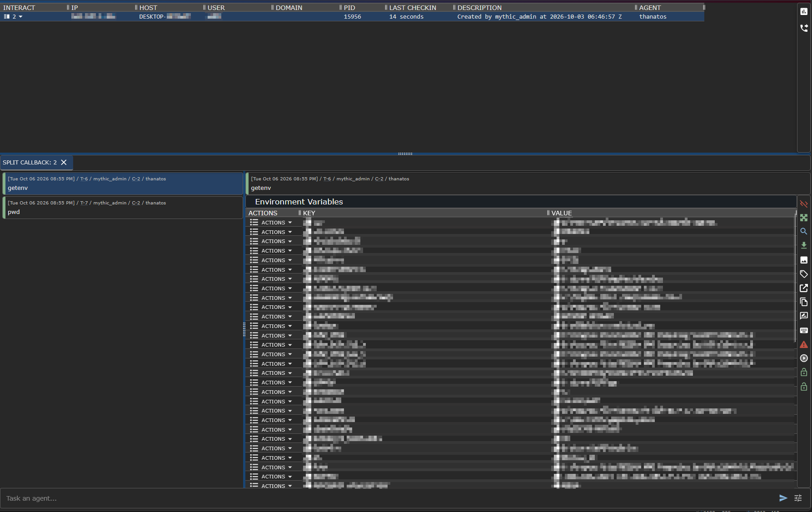The width and height of the screenshot is (812, 512).
Task: Click the green download output icon
Action: pos(804,245)
